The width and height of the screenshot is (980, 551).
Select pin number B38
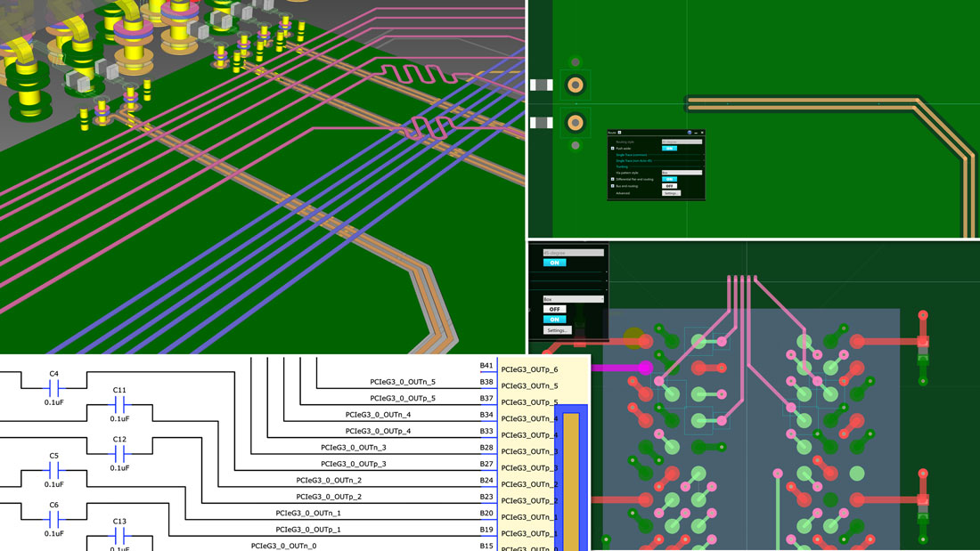[486, 382]
